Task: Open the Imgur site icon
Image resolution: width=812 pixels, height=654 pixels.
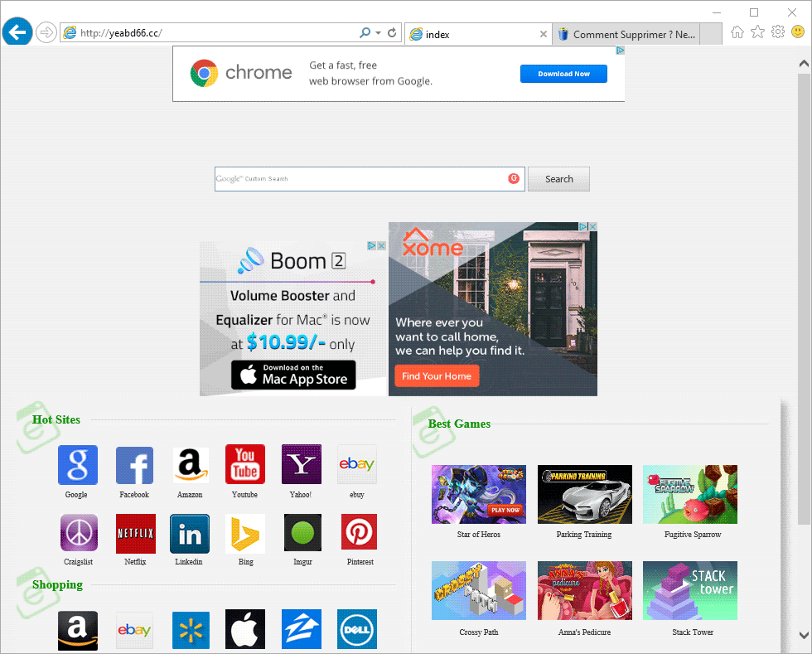Action: click(x=303, y=533)
